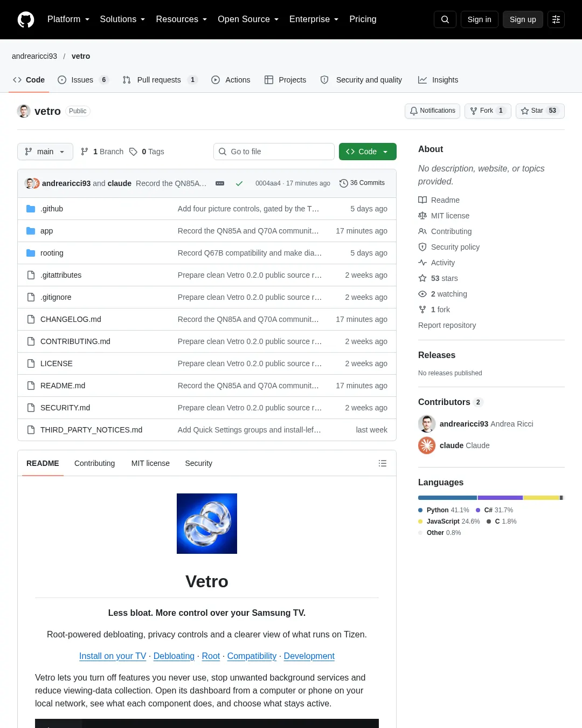Click the Python segment of the languages bar
The width and height of the screenshot is (582, 728).
point(447,498)
